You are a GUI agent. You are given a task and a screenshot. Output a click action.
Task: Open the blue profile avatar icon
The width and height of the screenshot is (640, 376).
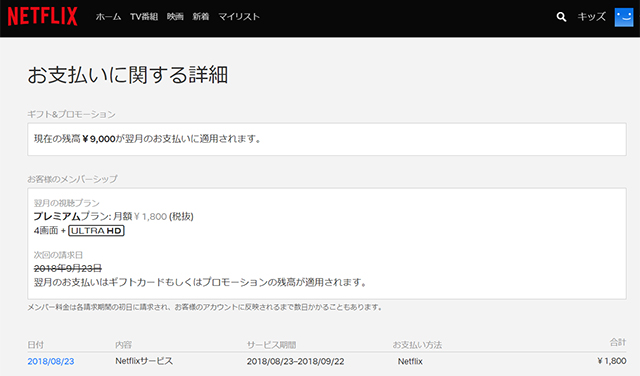624,17
